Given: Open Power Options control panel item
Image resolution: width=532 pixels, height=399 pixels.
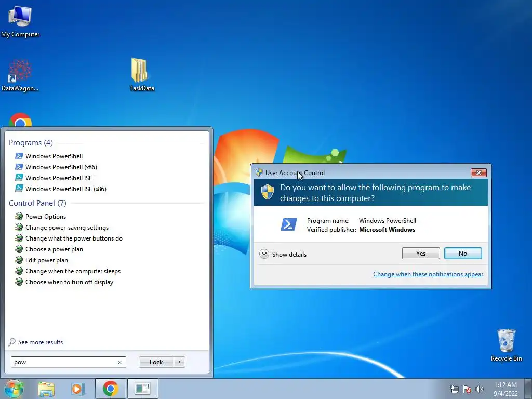Looking at the screenshot, I should 46,217.
